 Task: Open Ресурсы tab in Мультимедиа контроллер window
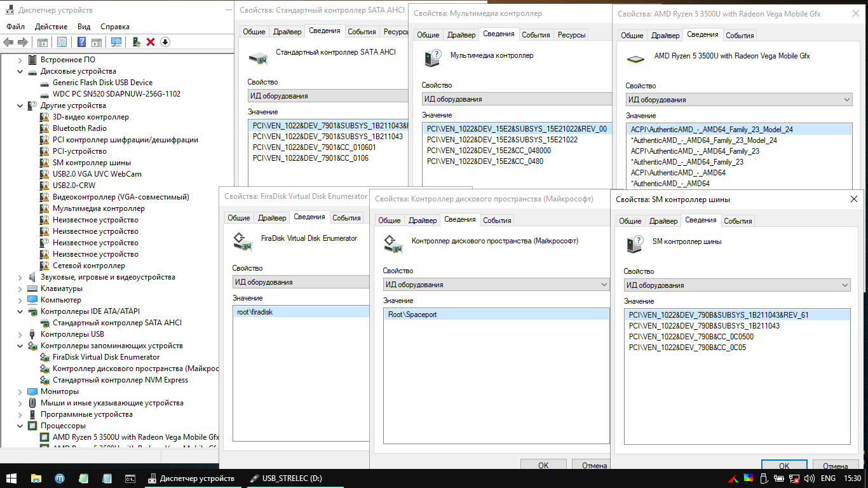(571, 35)
